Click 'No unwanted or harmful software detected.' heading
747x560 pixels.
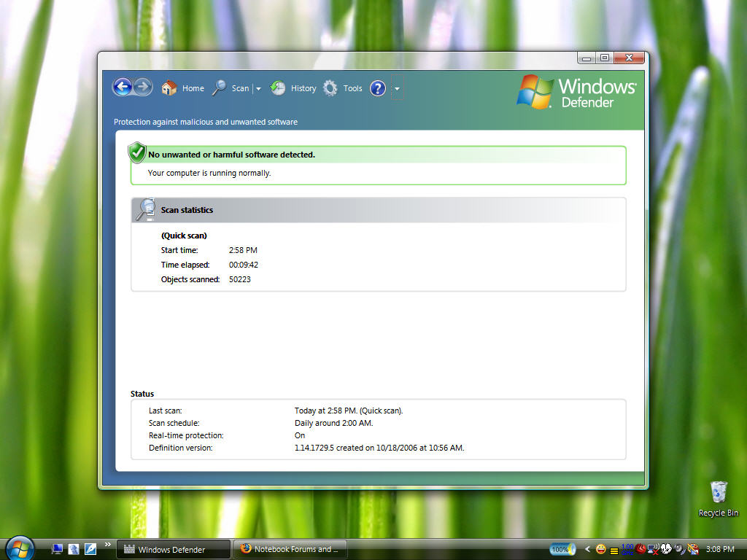(x=231, y=155)
